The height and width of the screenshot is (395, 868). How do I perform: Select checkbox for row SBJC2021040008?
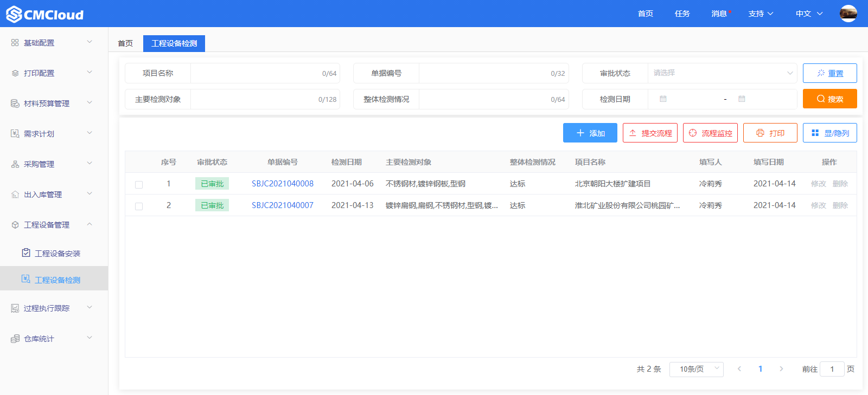click(139, 184)
